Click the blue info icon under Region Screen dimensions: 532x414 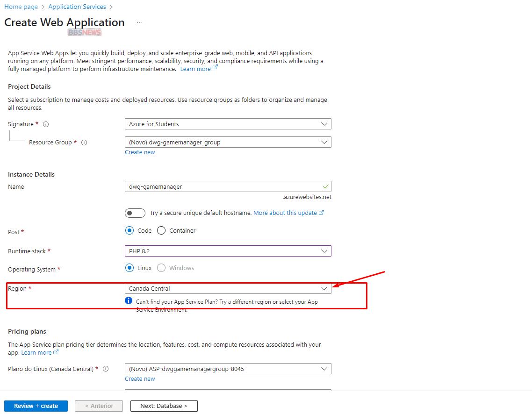pyautogui.click(x=129, y=301)
